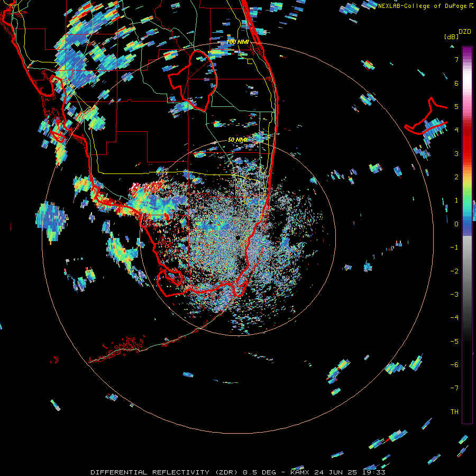
Task: Click the 0 dB tick label on the color scale
Action: point(456,224)
